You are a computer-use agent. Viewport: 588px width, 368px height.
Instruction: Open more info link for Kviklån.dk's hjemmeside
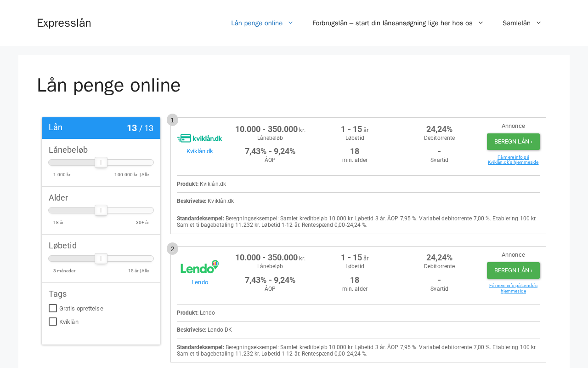[x=513, y=160]
